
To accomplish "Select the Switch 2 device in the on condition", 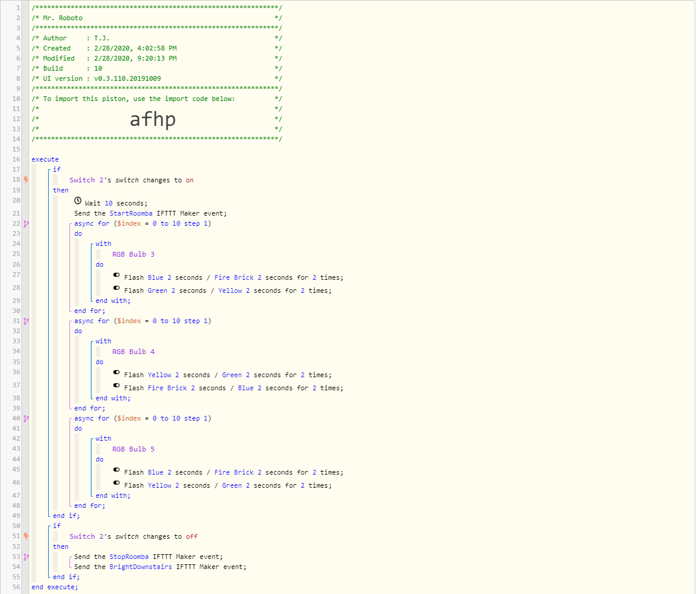I will (87, 181).
